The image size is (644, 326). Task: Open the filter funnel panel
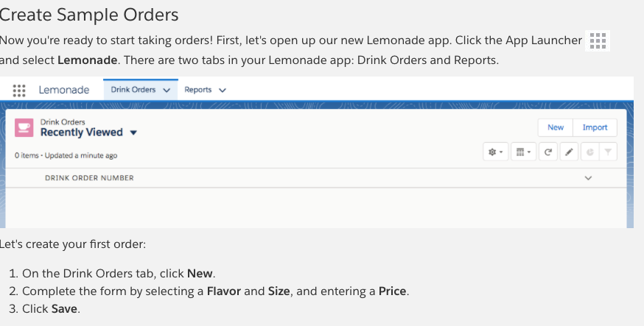[607, 152]
